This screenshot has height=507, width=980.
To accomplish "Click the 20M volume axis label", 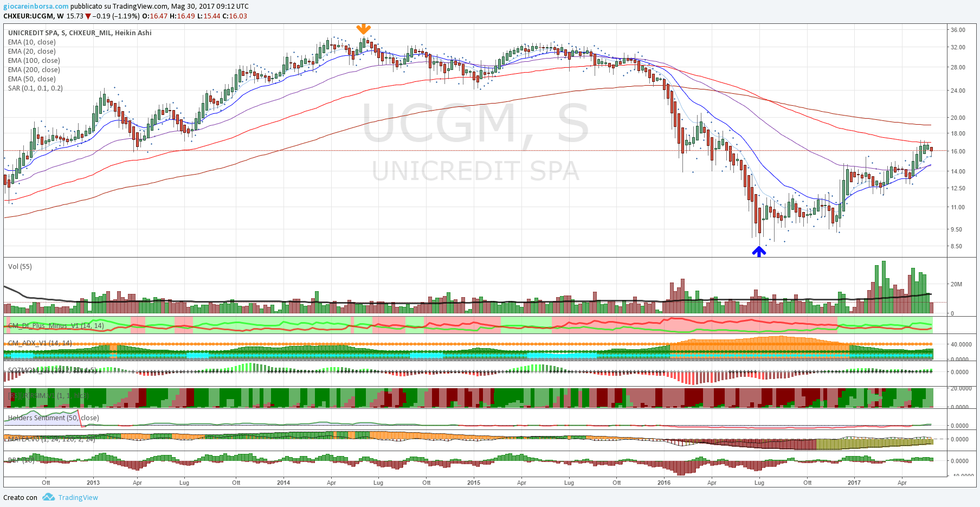I will (956, 284).
